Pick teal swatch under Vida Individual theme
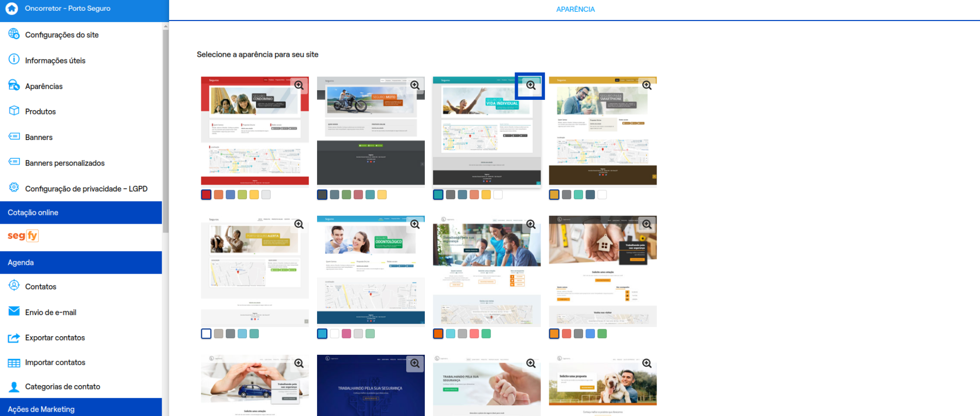 438,195
